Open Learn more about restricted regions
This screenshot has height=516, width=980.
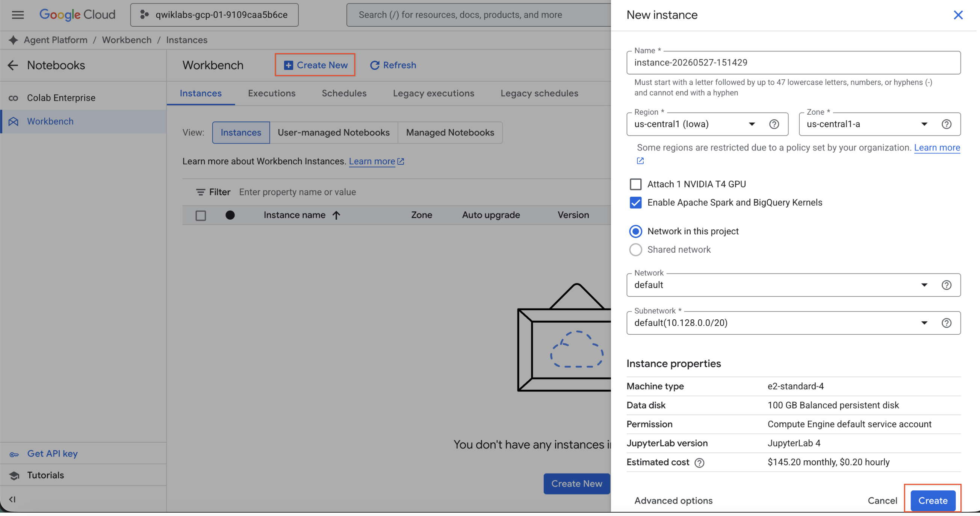coord(937,148)
